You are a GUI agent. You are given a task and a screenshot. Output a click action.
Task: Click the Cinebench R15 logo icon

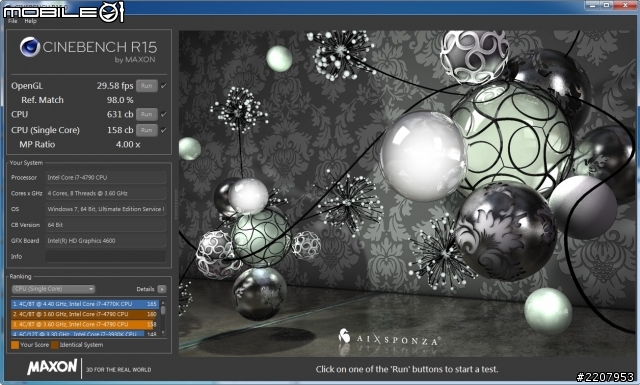(x=29, y=47)
